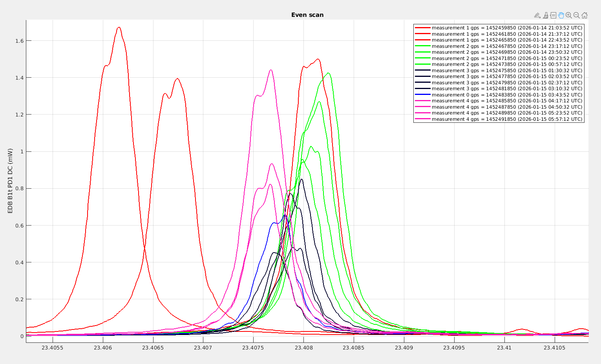Click the legend entry for gps 1452459850
Screen dimensions: 601x364
[x=507, y=28]
